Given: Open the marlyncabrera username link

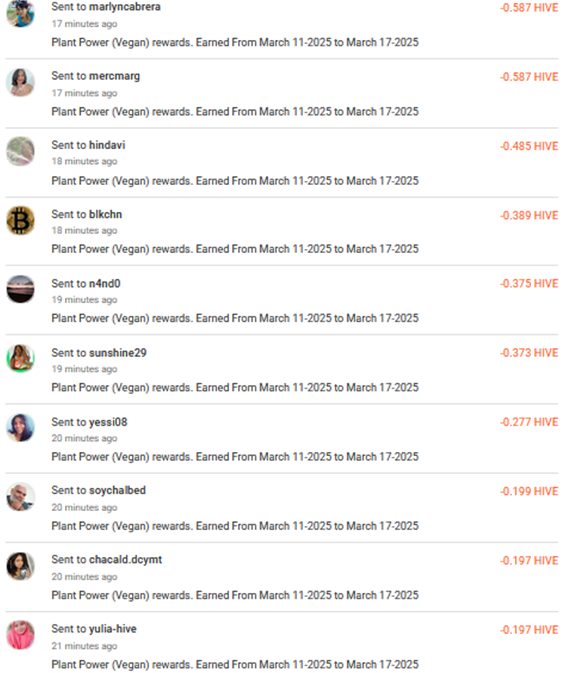Looking at the screenshot, I should tap(124, 7).
